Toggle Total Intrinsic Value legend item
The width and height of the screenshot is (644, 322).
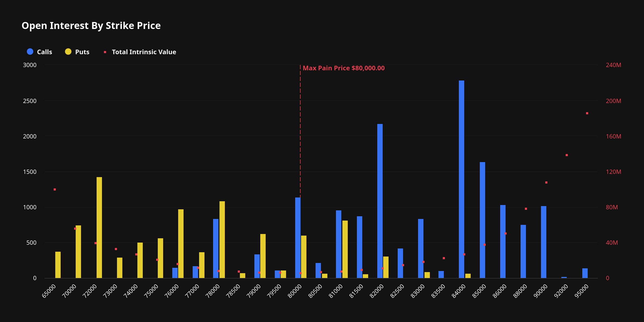pos(140,52)
